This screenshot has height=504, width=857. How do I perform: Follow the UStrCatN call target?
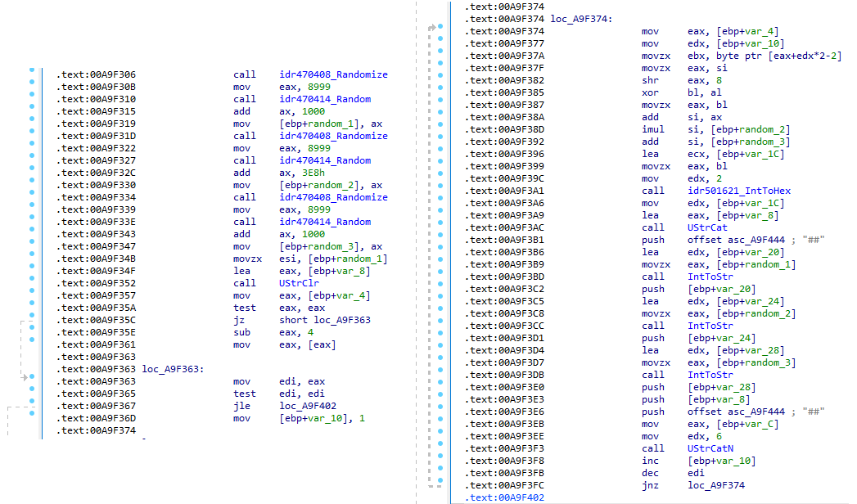click(x=711, y=448)
